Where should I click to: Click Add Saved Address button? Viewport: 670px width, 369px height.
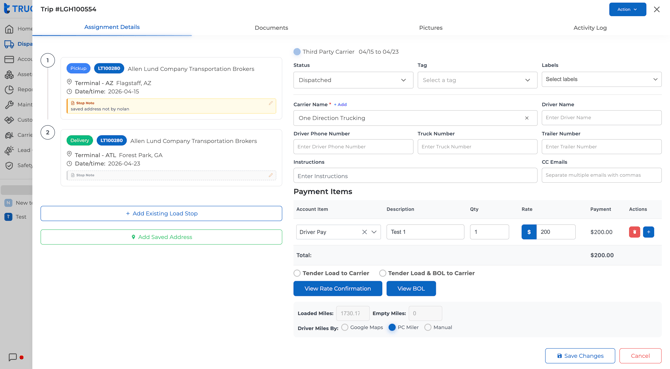162,237
